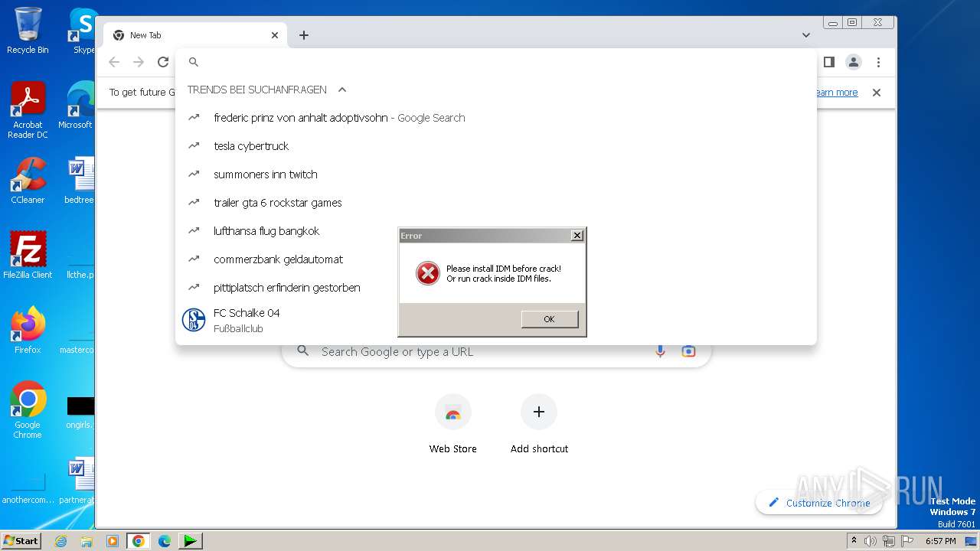The height and width of the screenshot is (551, 980).
Task: Click the green play icon in taskbar
Action: (190, 541)
